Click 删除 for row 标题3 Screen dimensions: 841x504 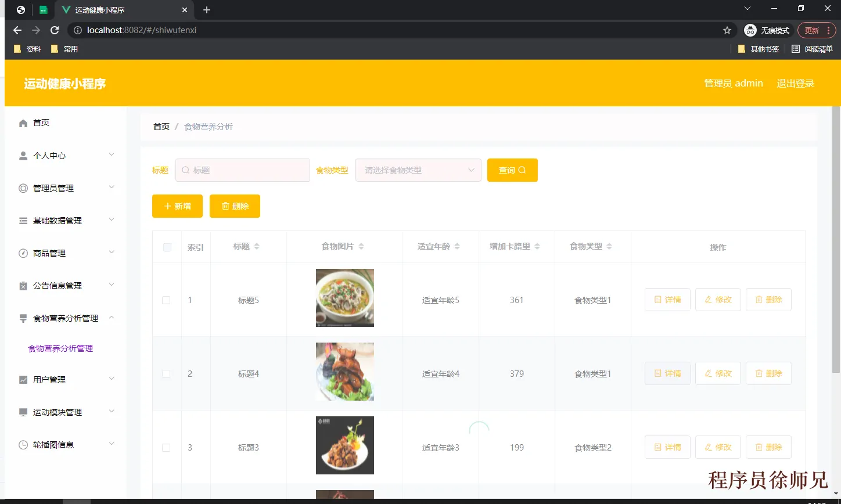768,447
